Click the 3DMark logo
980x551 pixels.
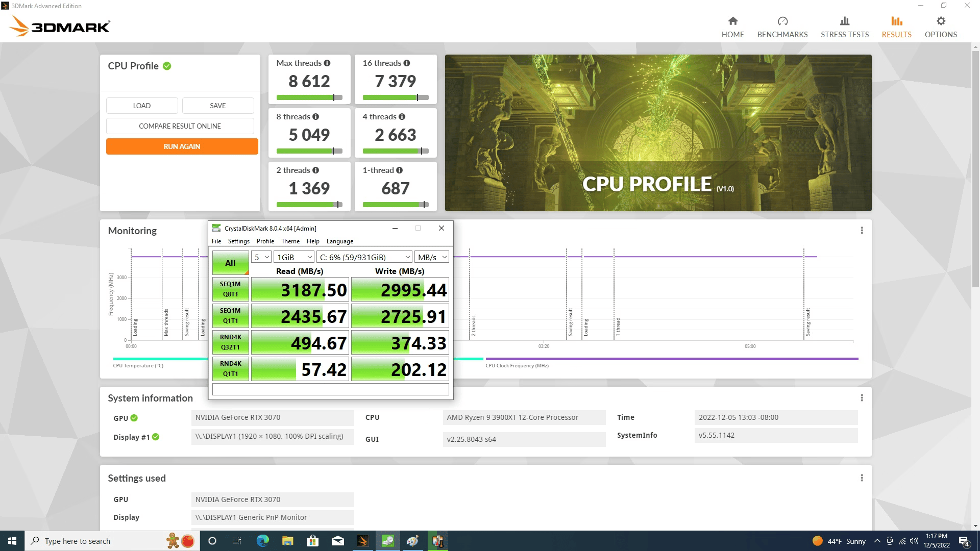pos(60,26)
